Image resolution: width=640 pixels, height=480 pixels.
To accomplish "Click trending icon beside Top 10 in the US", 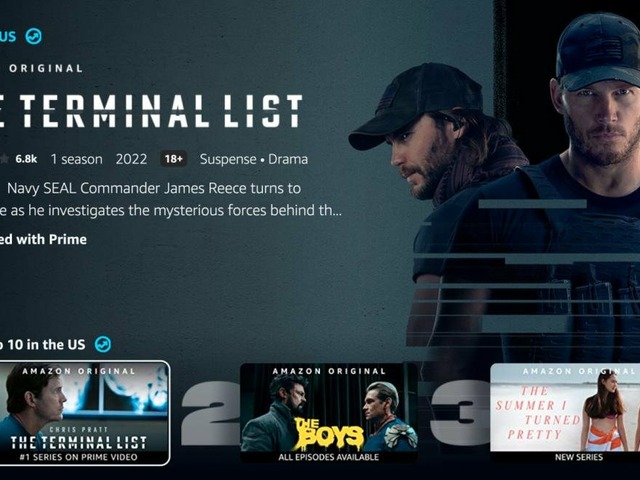I will pyautogui.click(x=103, y=344).
